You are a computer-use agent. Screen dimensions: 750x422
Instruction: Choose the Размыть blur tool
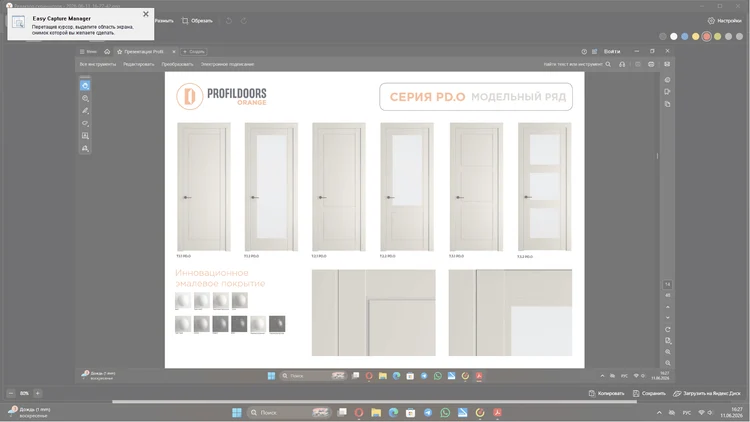click(x=164, y=21)
